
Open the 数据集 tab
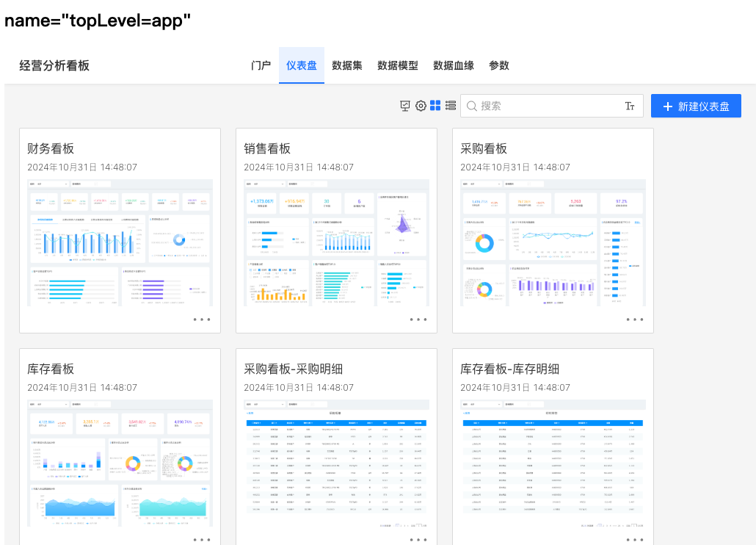pos(346,65)
